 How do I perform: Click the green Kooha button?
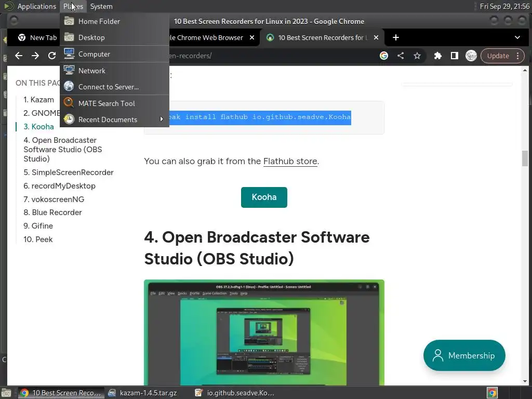[x=264, y=197]
